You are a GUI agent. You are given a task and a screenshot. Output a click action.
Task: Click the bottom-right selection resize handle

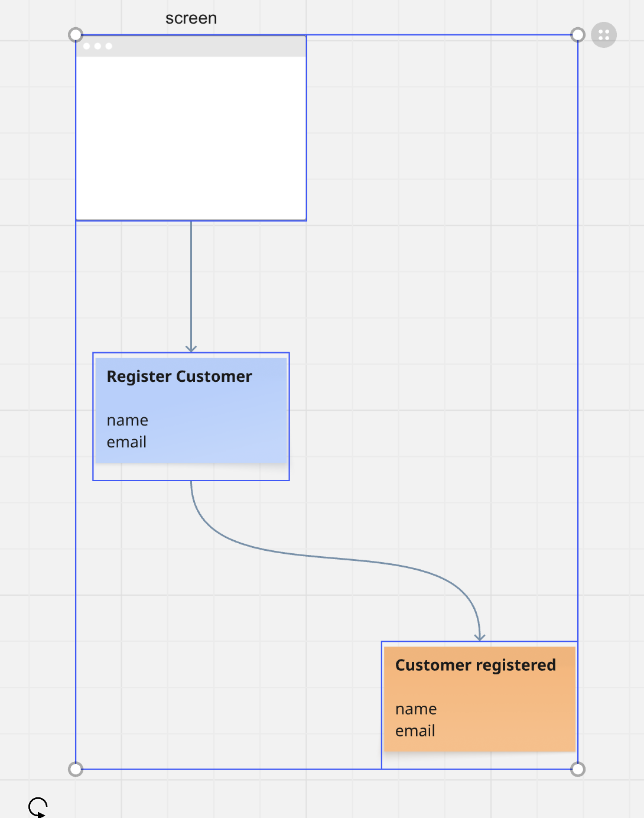click(578, 769)
